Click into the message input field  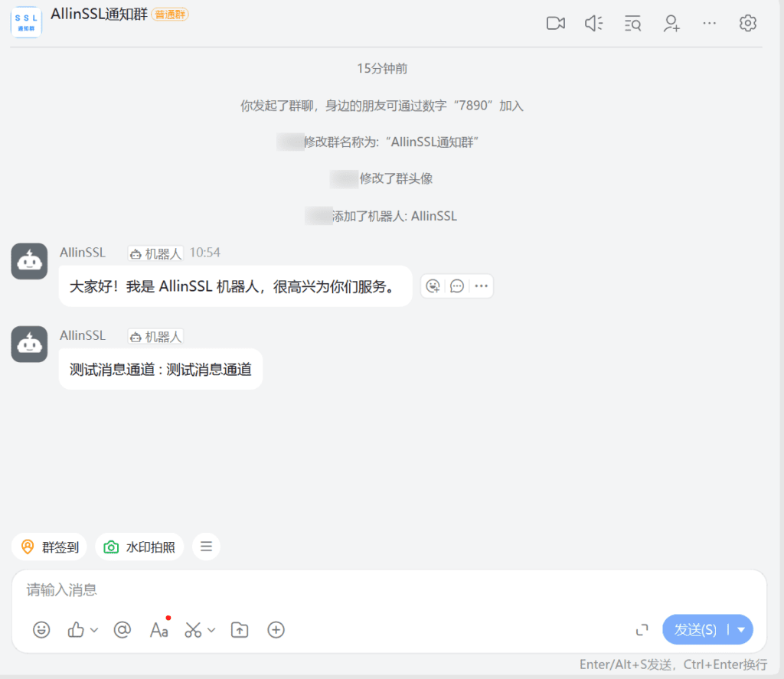point(383,590)
